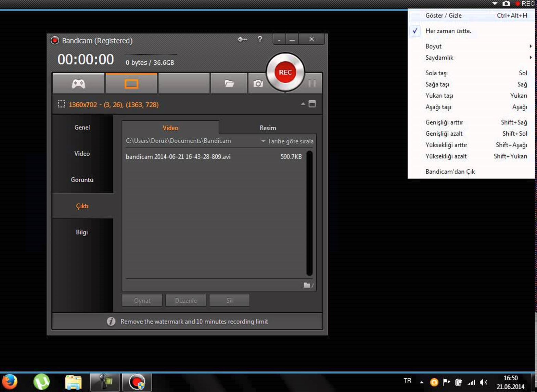Screen dimensions: 537x392
Task: Toggle the 'Her zaman üstte' checked option
Action: [x=448, y=31]
